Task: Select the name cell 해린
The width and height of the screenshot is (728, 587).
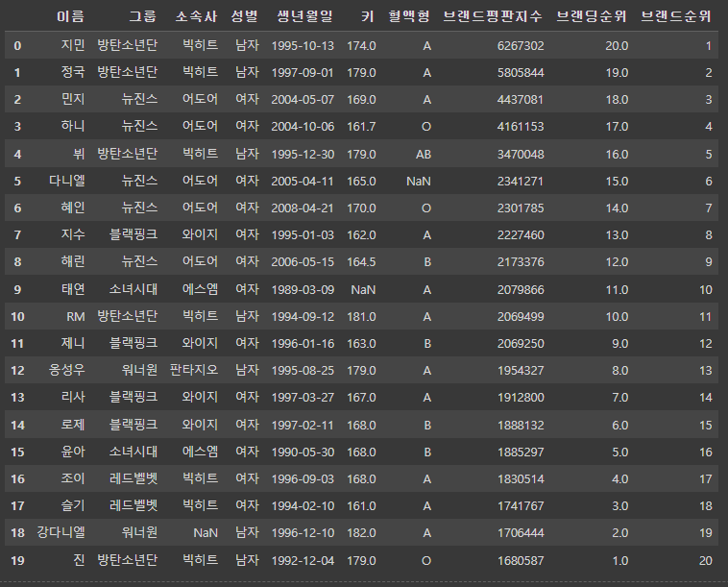Action: point(73,262)
